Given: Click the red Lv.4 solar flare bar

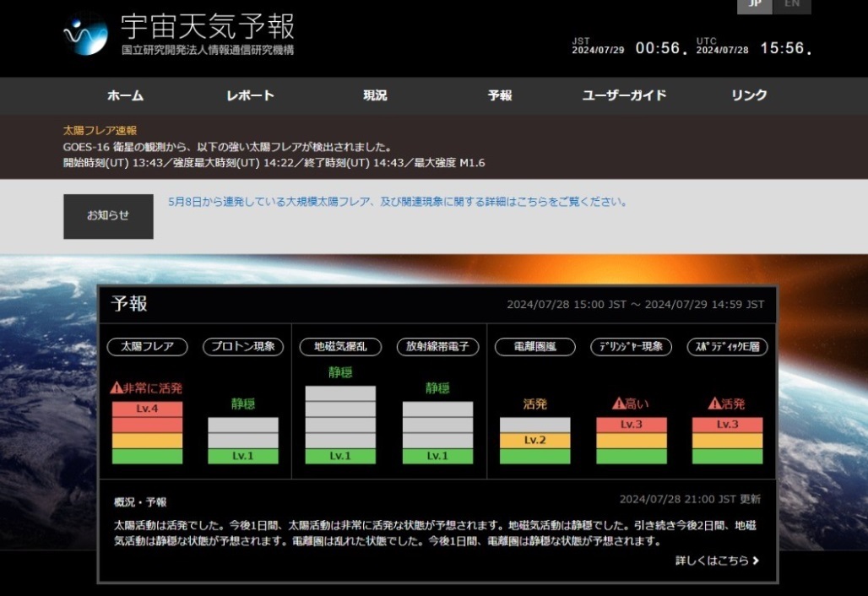Looking at the screenshot, I should click(147, 409).
